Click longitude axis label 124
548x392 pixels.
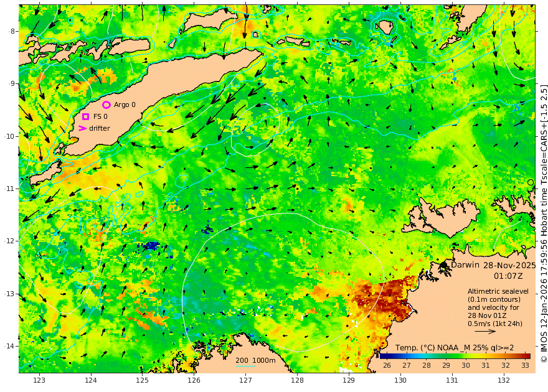click(x=91, y=380)
